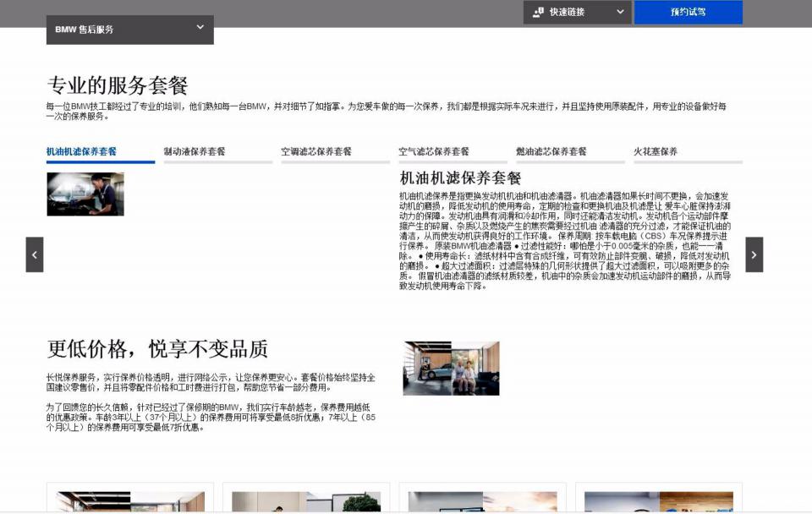Viewport: 812px width, 514px height.
Task: Click the quick links icon beside 快速链接
Action: pos(538,12)
